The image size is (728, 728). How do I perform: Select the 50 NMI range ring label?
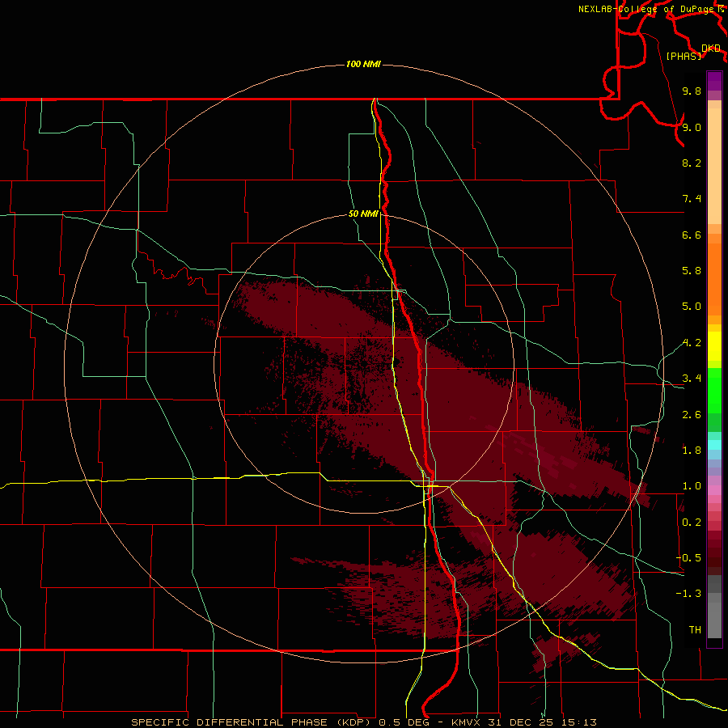tap(363, 214)
